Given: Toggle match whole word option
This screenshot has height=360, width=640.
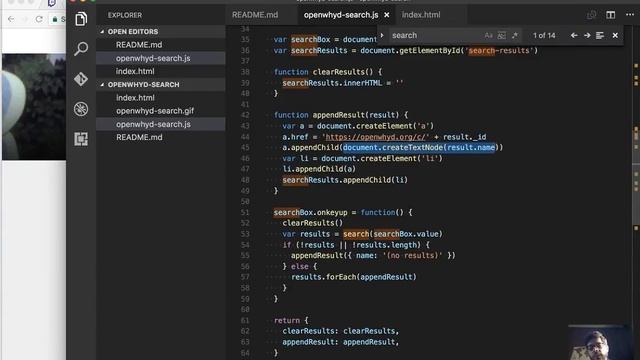Looking at the screenshot, I should tap(501, 36).
